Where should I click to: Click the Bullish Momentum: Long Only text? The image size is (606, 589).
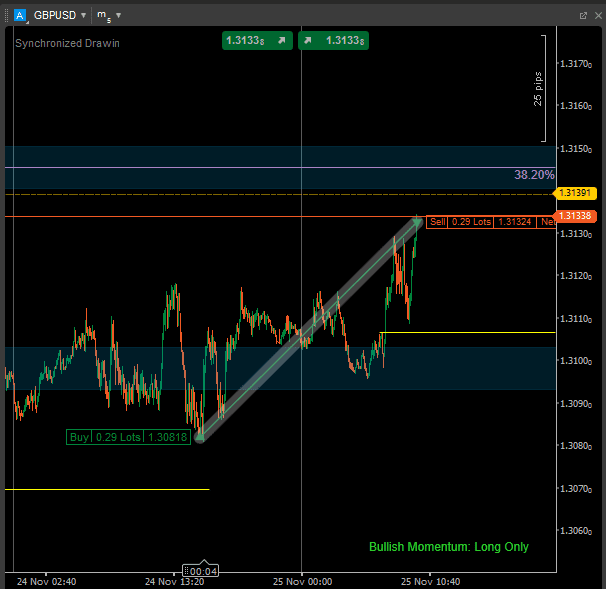click(x=449, y=547)
